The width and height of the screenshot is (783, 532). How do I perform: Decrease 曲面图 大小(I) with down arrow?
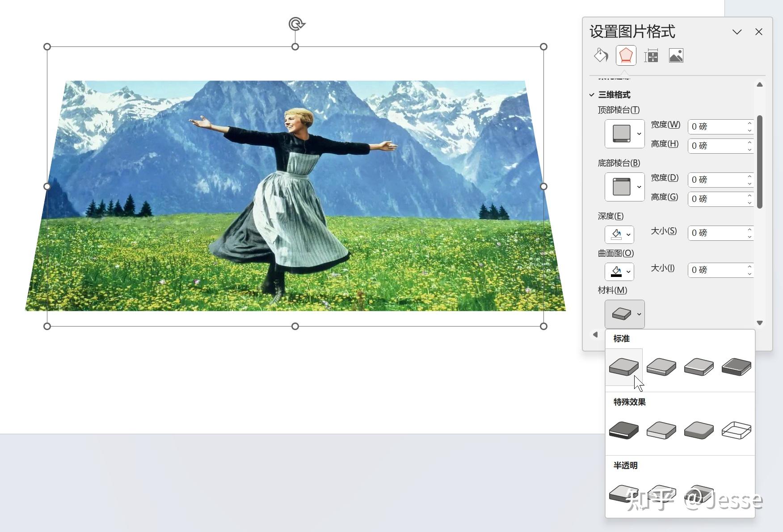(749, 274)
